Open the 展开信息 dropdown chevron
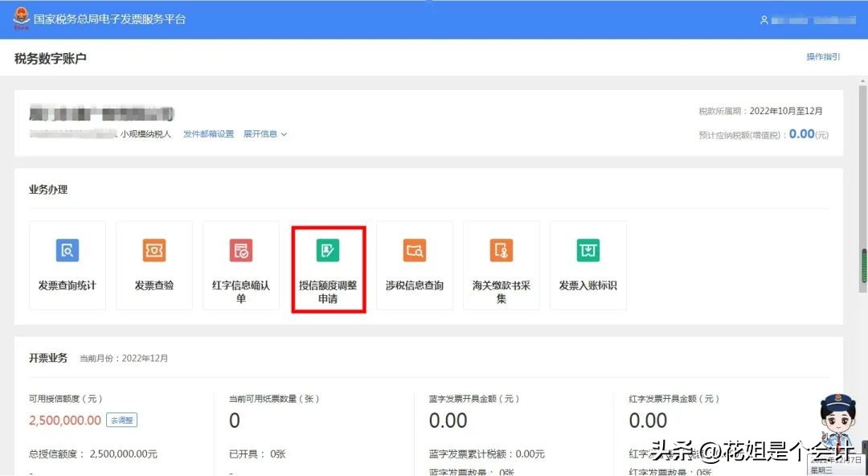 point(283,133)
